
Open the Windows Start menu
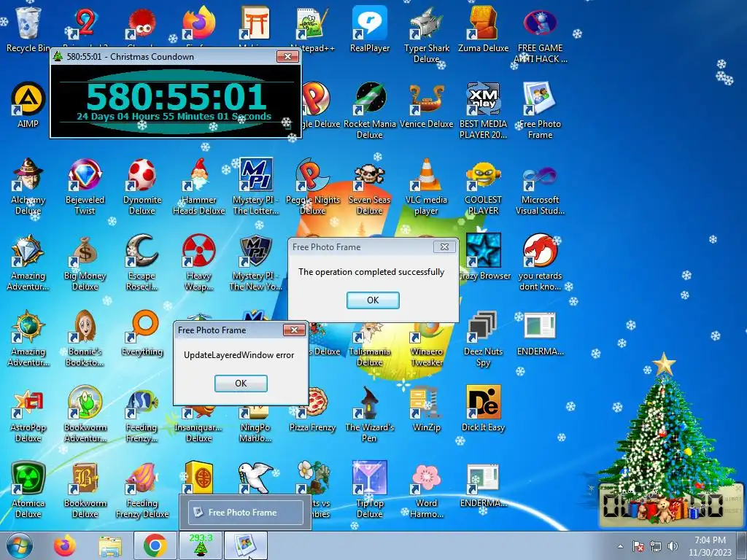(x=18, y=545)
